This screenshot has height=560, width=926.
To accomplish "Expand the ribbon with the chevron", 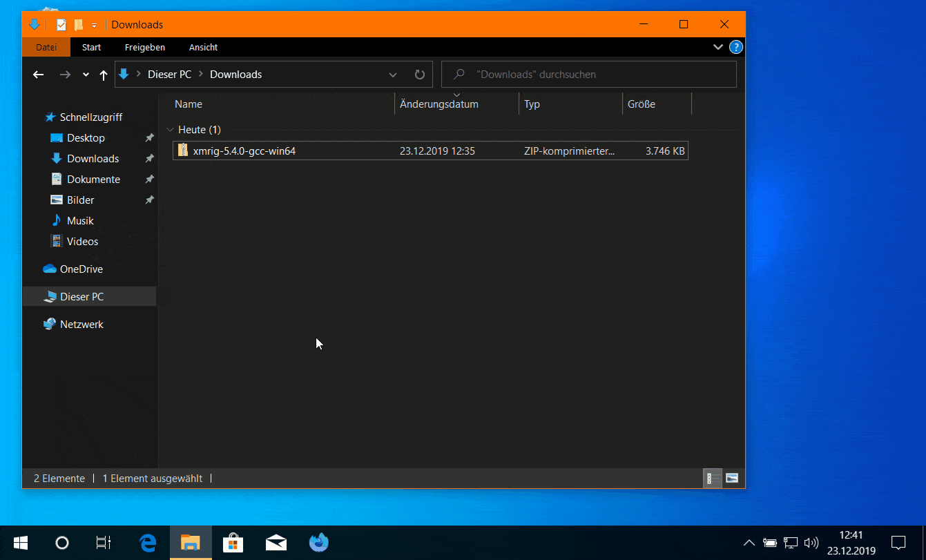I will tap(718, 47).
